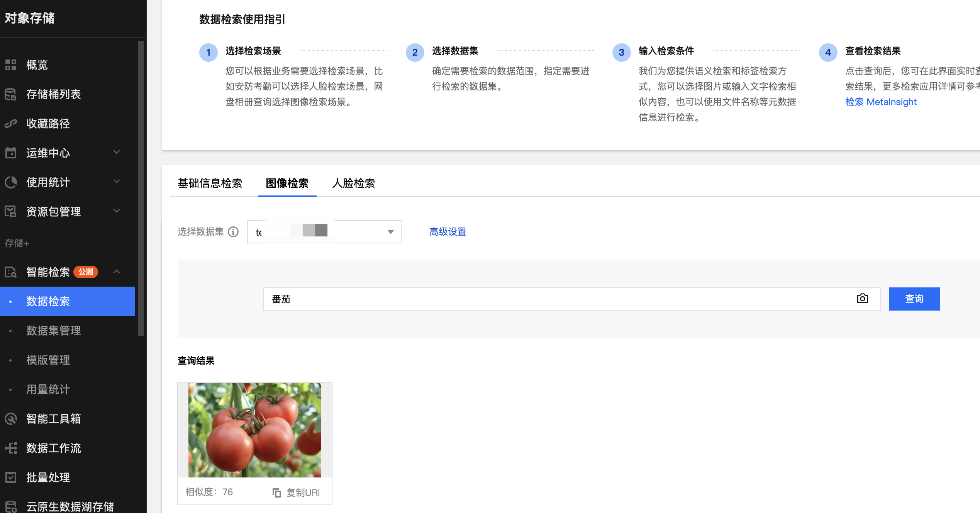
Task: Click the 资源包管理 icon
Action: pyautogui.click(x=11, y=212)
